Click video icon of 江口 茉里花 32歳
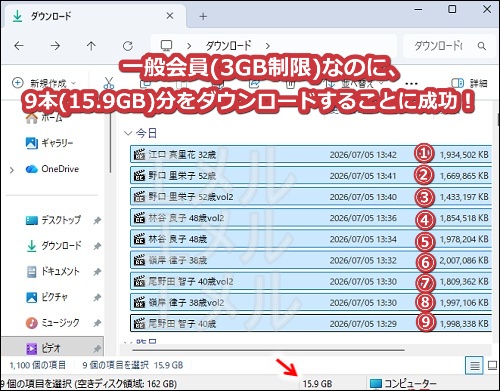This screenshot has height=391, width=500. [x=139, y=154]
